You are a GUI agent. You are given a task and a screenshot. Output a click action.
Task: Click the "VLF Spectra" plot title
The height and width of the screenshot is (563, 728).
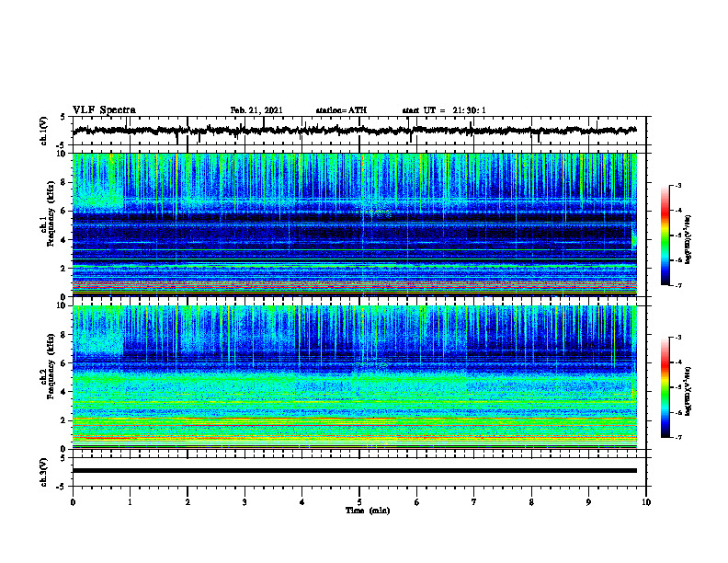(x=104, y=110)
